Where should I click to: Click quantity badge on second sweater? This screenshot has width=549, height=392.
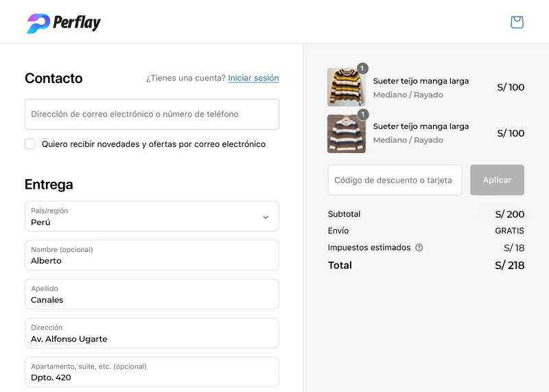(363, 115)
